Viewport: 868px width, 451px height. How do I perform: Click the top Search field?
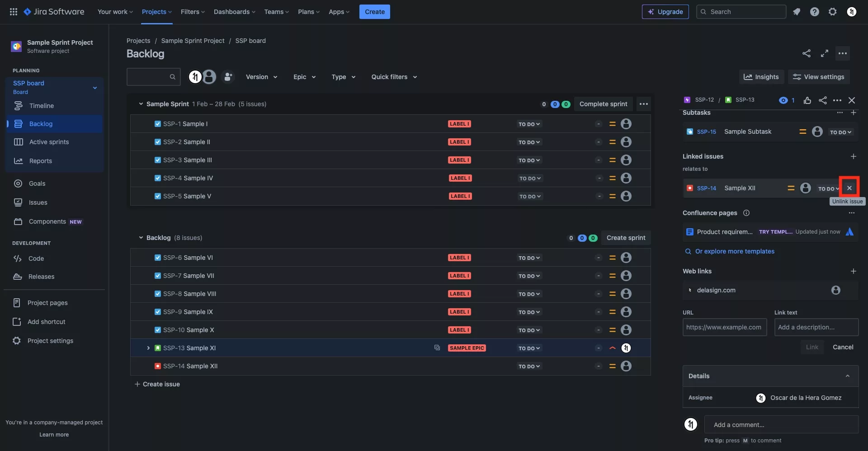741,12
